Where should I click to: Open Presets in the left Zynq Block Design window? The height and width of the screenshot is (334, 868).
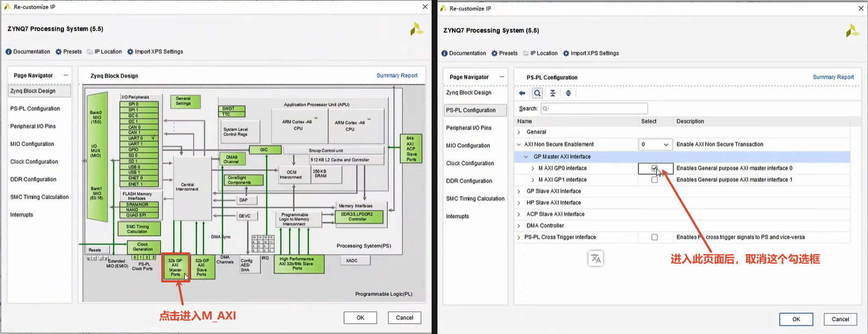tap(69, 52)
